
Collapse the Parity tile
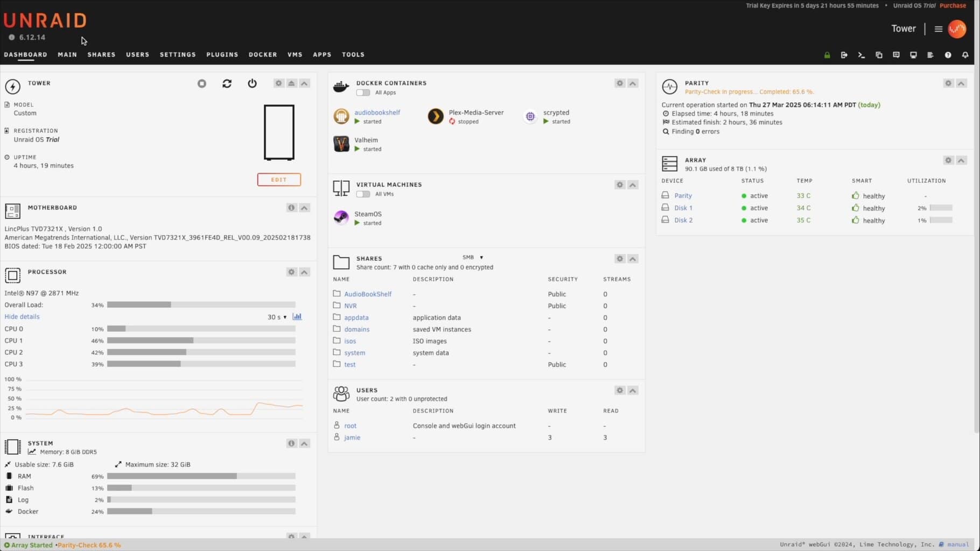point(961,83)
